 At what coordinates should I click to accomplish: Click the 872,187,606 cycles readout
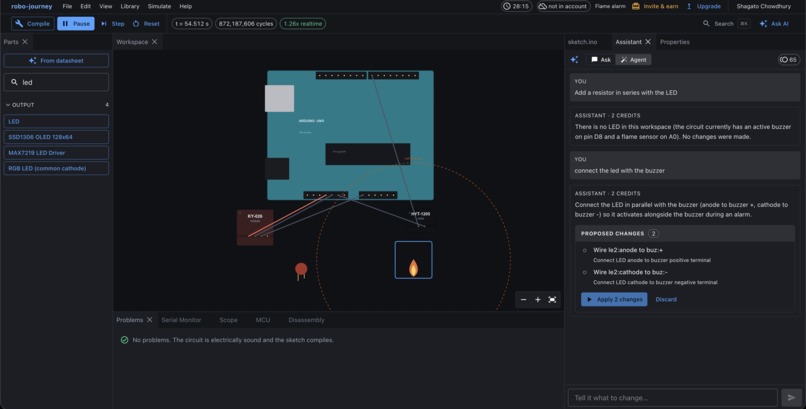coord(246,24)
